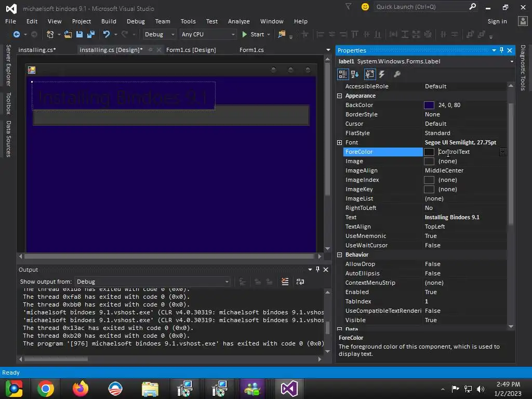Open the File menu
The image size is (532, 399).
10,21
